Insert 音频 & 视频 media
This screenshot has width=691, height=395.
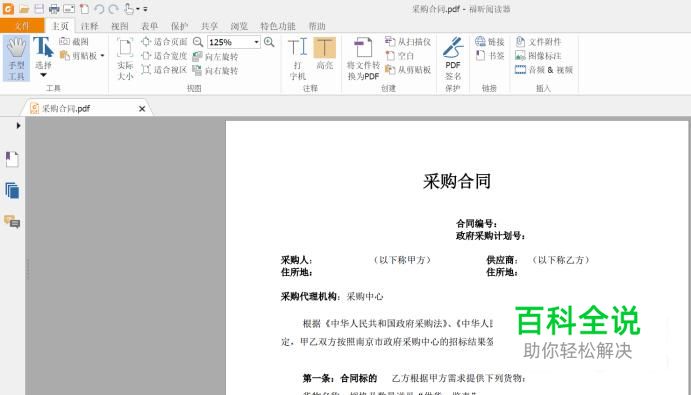point(544,69)
